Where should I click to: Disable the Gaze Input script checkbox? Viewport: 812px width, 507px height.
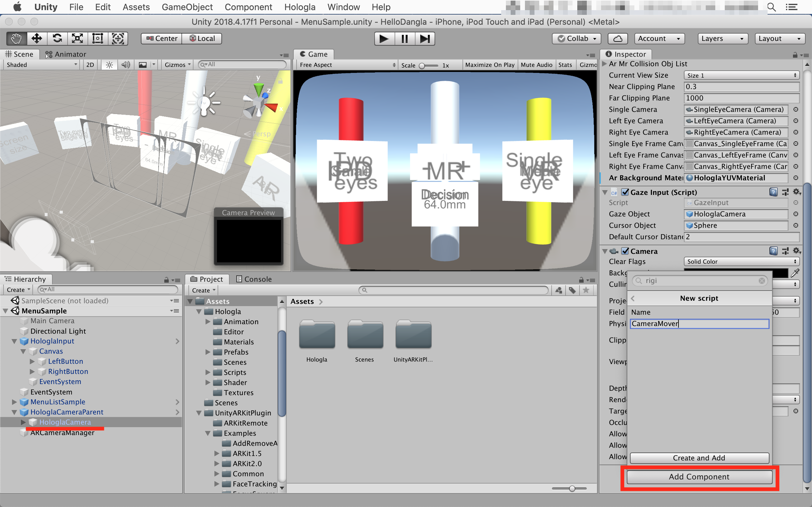click(x=625, y=192)
